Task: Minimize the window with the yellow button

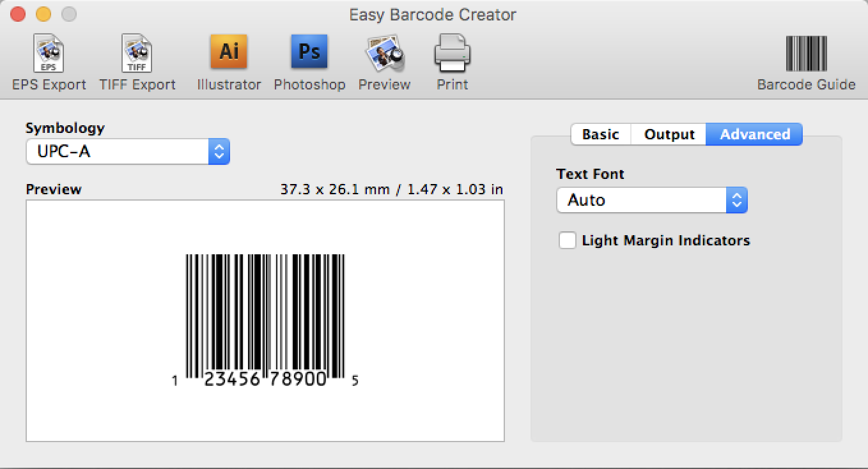Action: [43, 14]
